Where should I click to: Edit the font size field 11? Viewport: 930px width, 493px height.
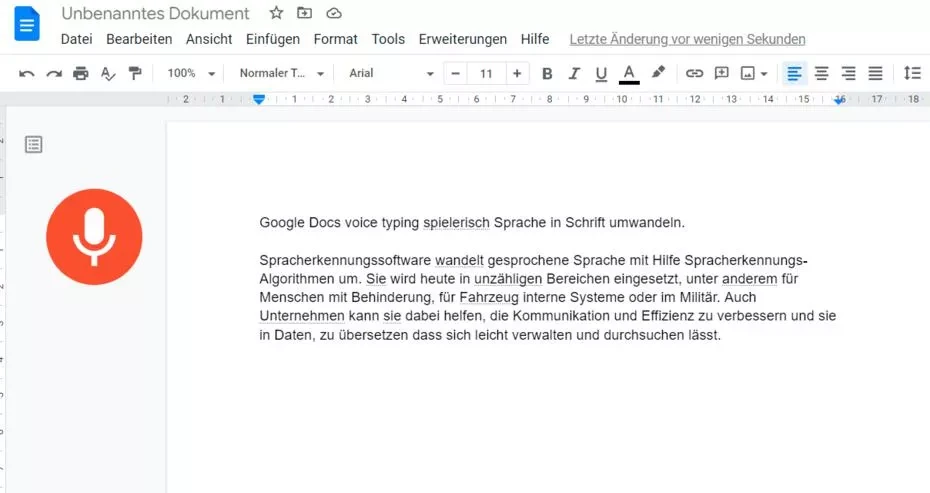point(486,74)
